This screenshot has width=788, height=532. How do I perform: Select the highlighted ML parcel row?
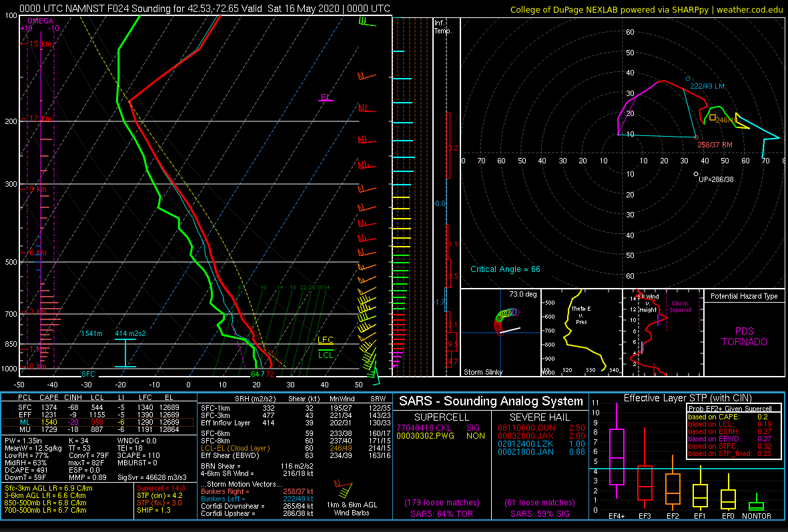tap(98, 423)
